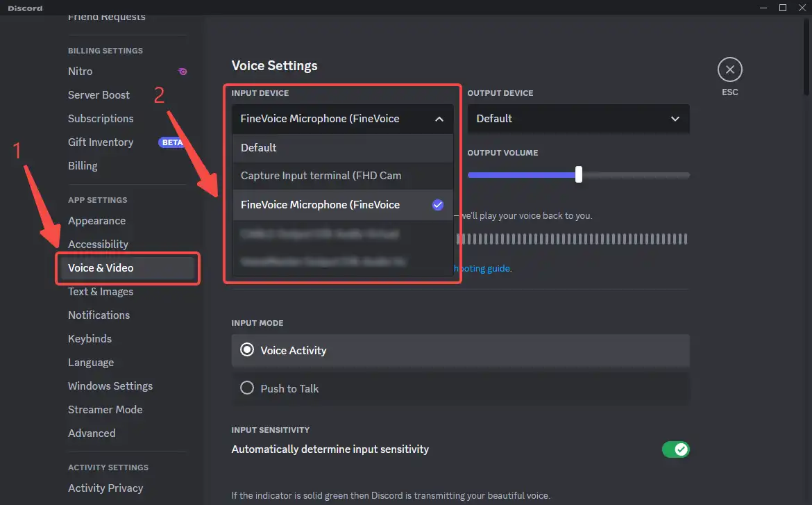This screenshot has height=505, width=812.
Task: Click the Input Device selected value field
Action: 343,119
